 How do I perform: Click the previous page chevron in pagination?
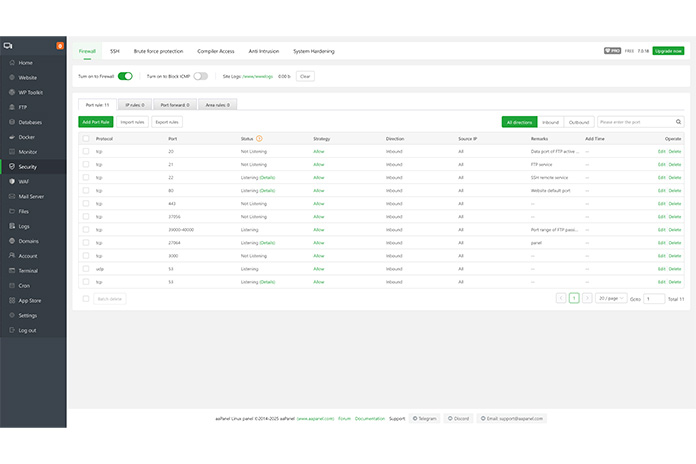561,298
